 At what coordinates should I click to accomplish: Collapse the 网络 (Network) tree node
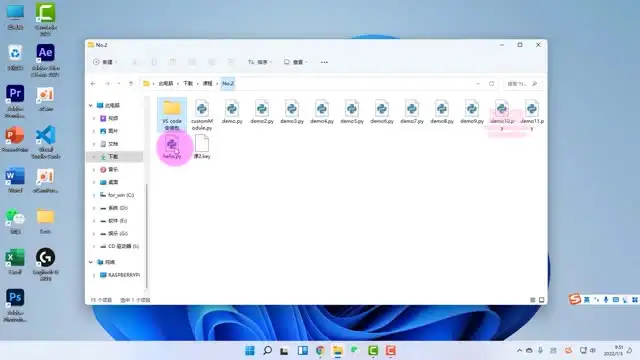pyautogui.click(x=91, y=262)
